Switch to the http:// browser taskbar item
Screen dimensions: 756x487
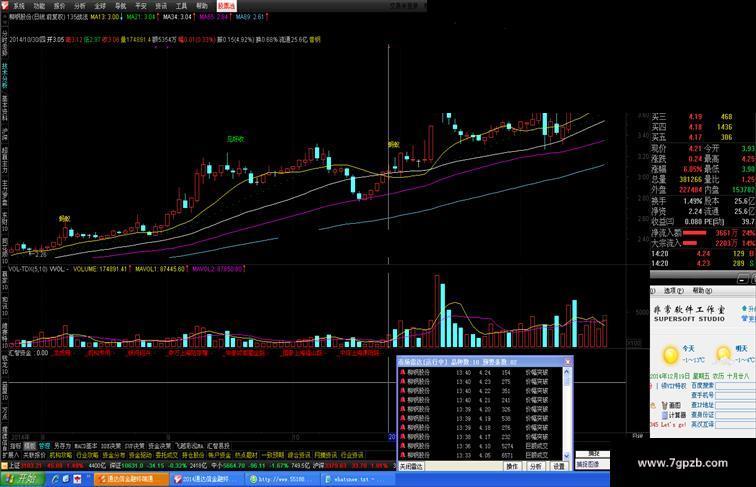[282, 479]
